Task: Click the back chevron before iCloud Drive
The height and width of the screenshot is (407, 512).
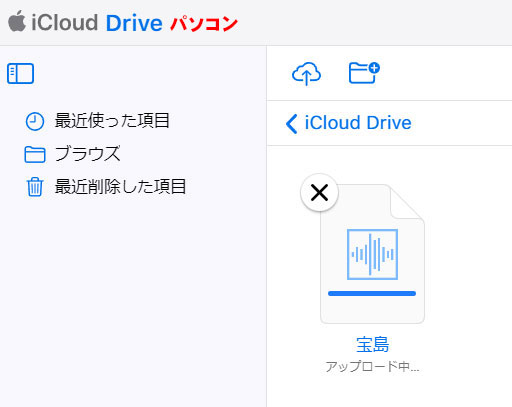Action: tap(291, 124)
